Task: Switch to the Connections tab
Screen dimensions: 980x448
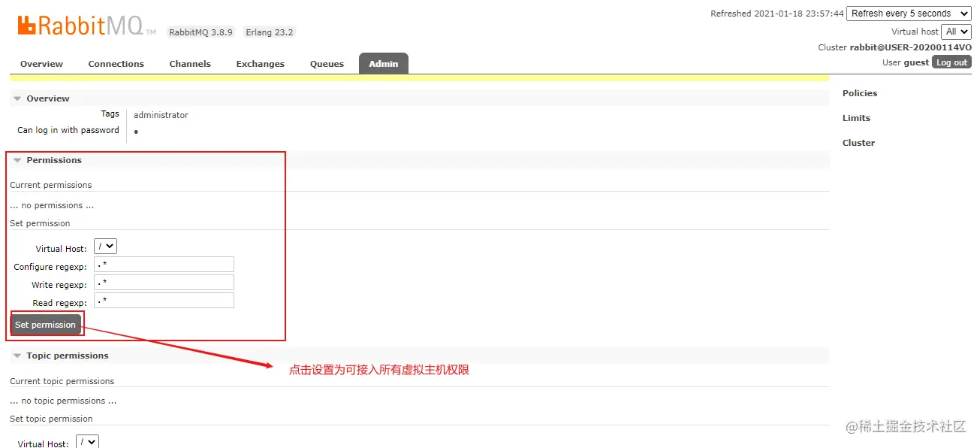Action: pos(116,64)
